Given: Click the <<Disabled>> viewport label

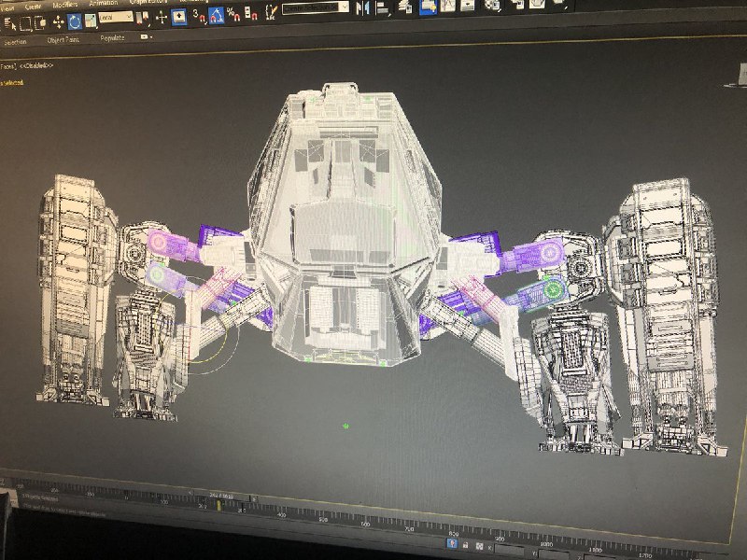Looking at the screenshot, I should (x=36, y=65).
